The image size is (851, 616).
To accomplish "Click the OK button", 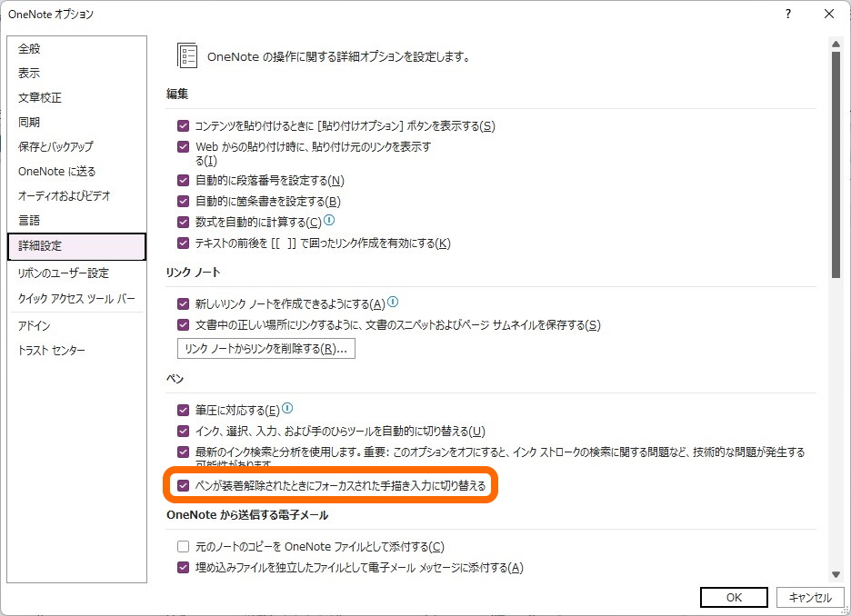I will [733, 597].
